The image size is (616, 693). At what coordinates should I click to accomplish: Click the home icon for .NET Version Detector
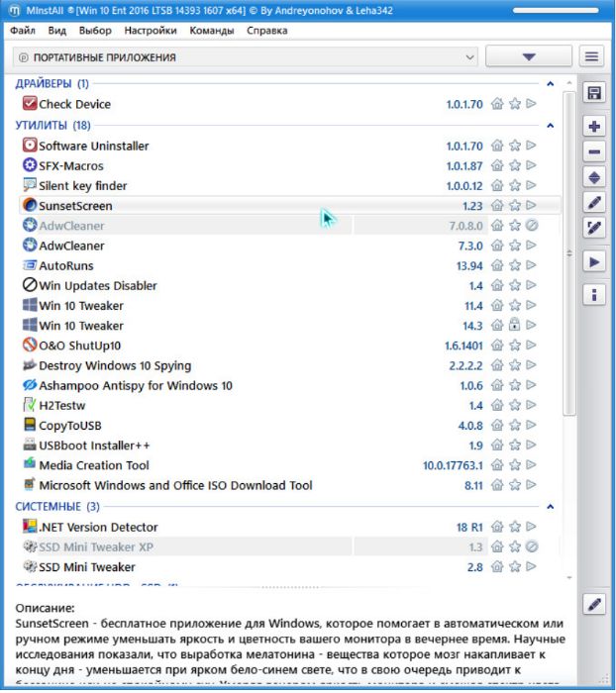coord(497,527)
